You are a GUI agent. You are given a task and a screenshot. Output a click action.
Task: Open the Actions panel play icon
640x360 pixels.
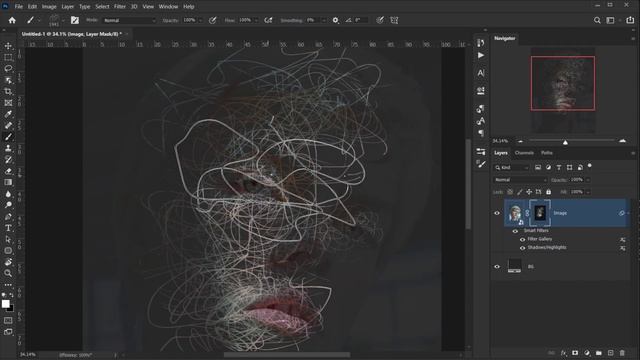tap(481, 56)
